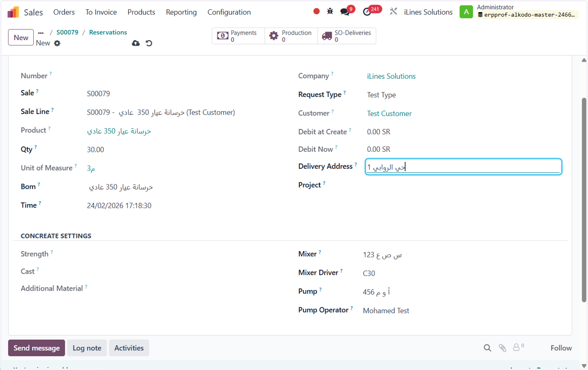Click the help mark next to Additional Material
The image size is (588, 370).
[86, 286]
